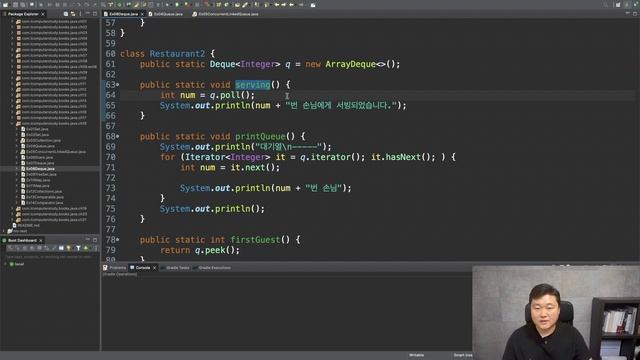Select Ex07Deque.java in Package Explorer
This screenshot has width=640, height=360.
click(40, 163)
